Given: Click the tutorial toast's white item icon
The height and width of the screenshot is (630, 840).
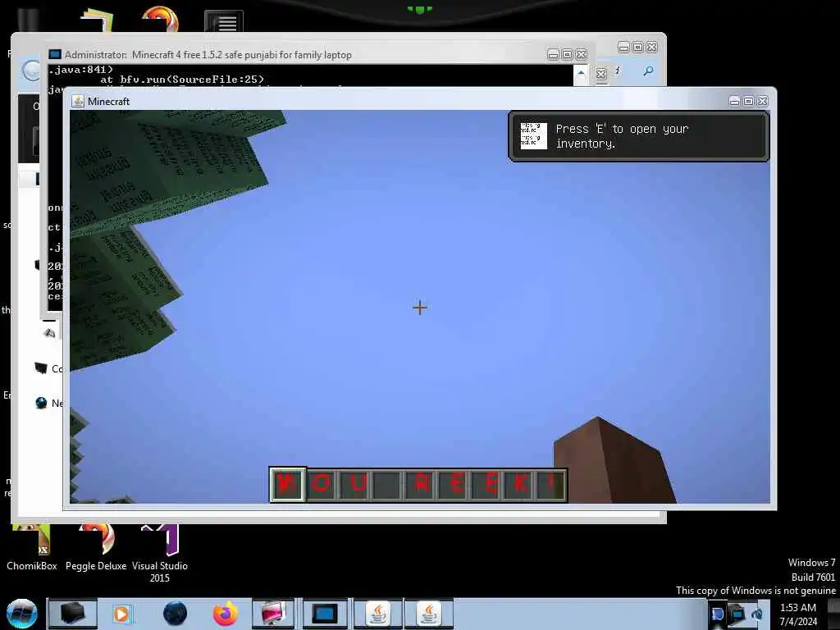Looking at the screenshot, I should click(x=533, y=135).
